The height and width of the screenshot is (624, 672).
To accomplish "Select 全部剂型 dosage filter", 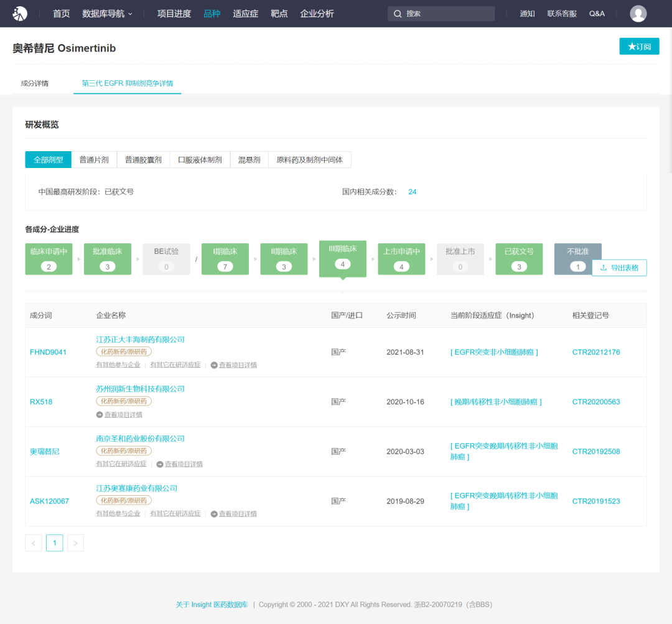I will pos(48,160).
